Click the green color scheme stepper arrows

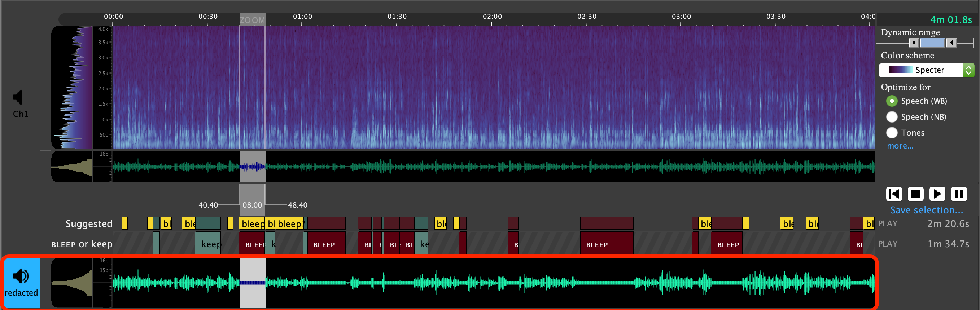tap(968, 70)
